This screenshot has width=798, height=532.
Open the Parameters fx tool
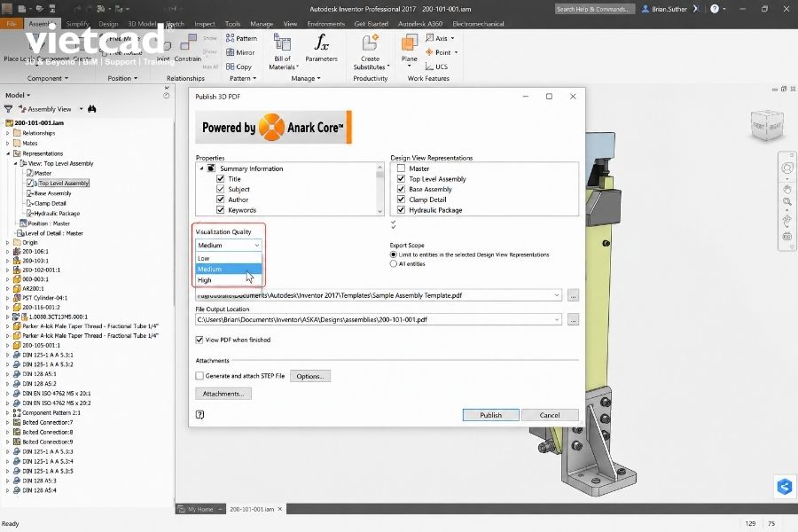tap(321, 48)
